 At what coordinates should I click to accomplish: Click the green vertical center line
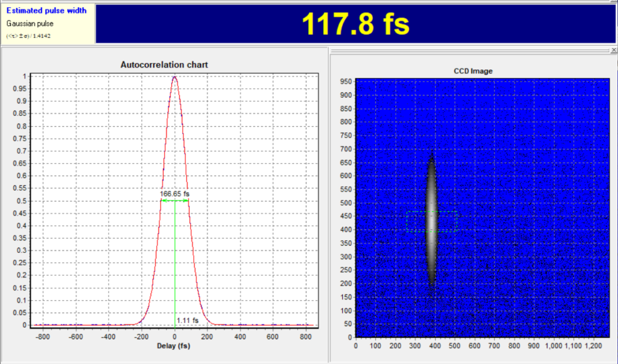click(x=175, y=264)
